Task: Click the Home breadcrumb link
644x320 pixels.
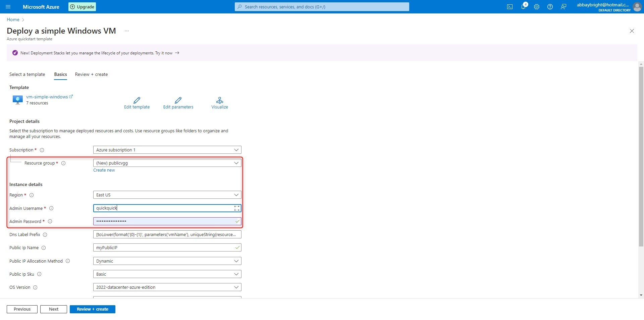Action: pyautogui.click(x=13, y=19)
